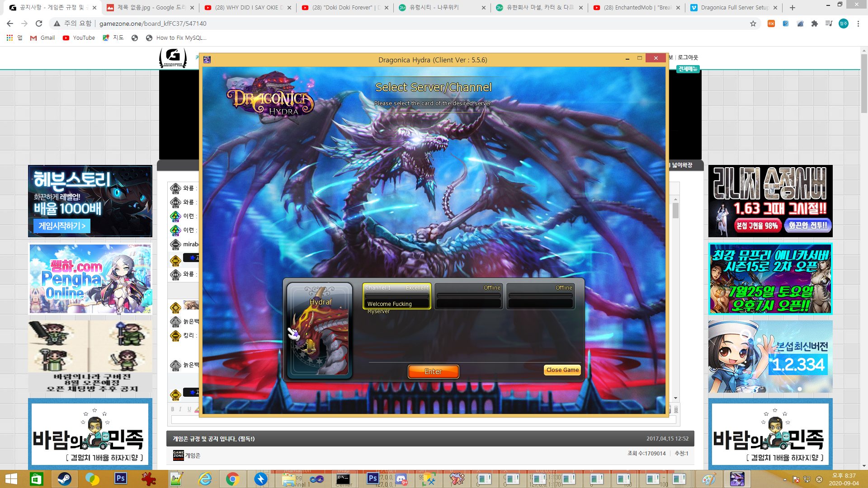Viewport: 868px width, 488px height.
Task: Bookmark this page with the star icon
Action: coord(753,23)
